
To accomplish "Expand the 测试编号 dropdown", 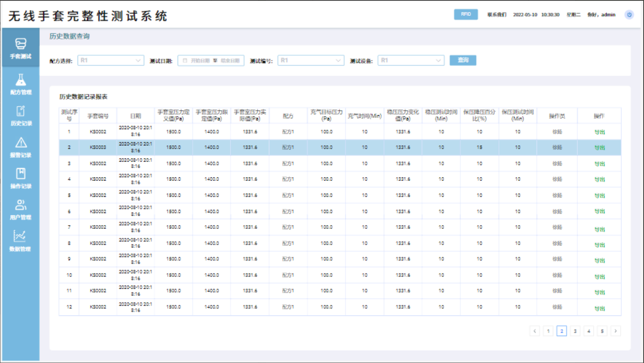I will (311, 60).
